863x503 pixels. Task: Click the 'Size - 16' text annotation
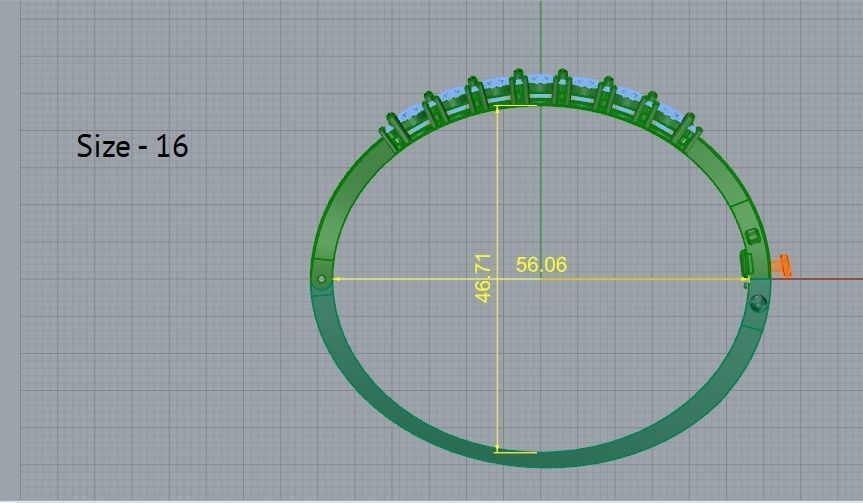[x=133, y=146]
